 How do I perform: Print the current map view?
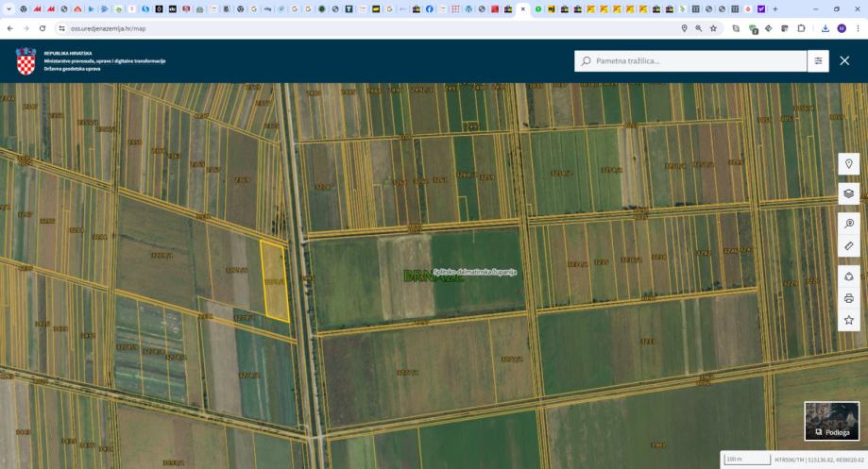848,298
